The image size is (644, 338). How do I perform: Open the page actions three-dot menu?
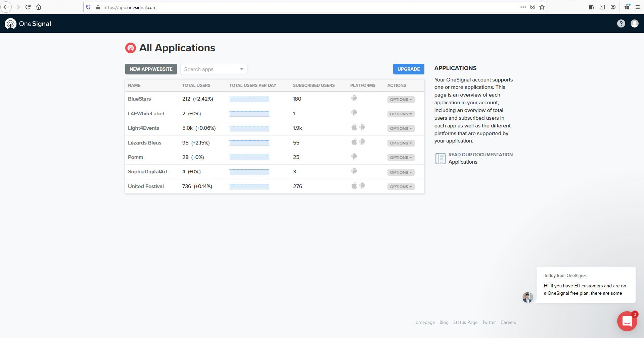tap(523, 7)
